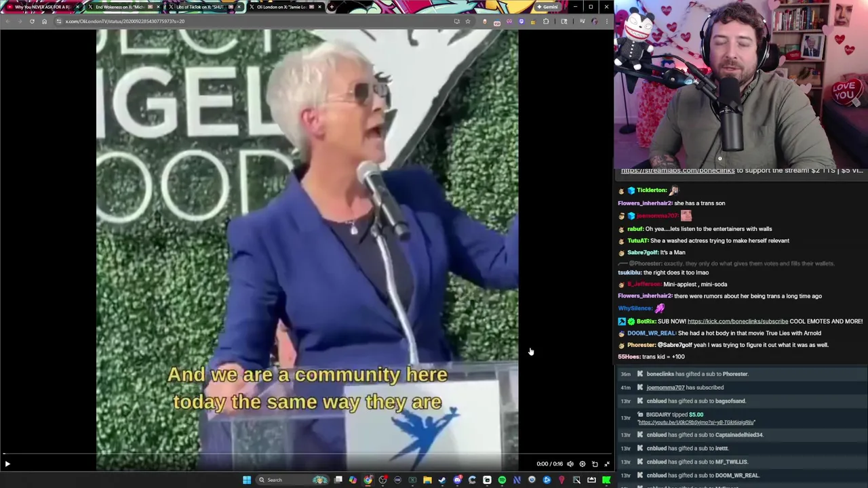This screenshot has height=488, width=868.
Task: Mute the video using the speaker icon
Action: point(570,464)
